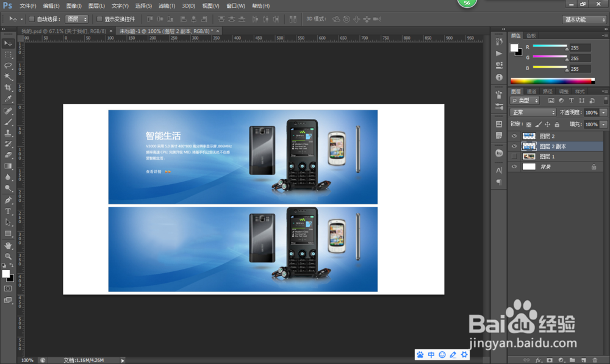Select the Gradient tool
610x364 pixels.
click(8, 166)
